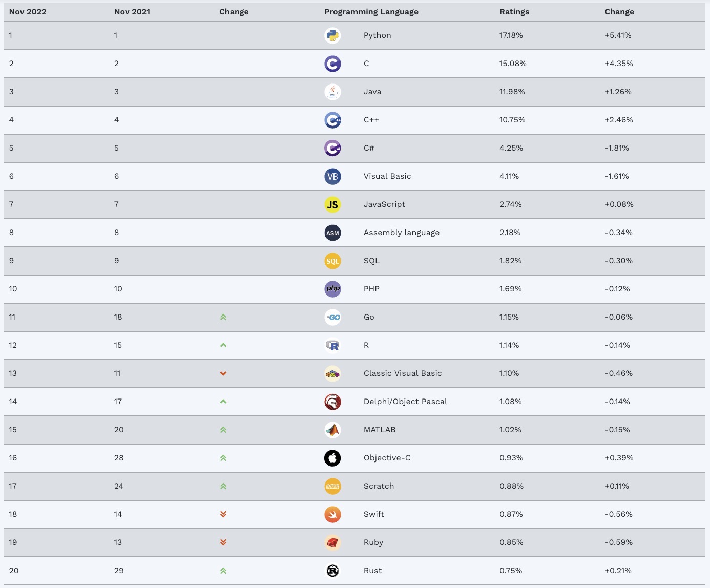Select the Visual Basic VB icon
This screenshot has width=710, height=588.
[332, 176]
